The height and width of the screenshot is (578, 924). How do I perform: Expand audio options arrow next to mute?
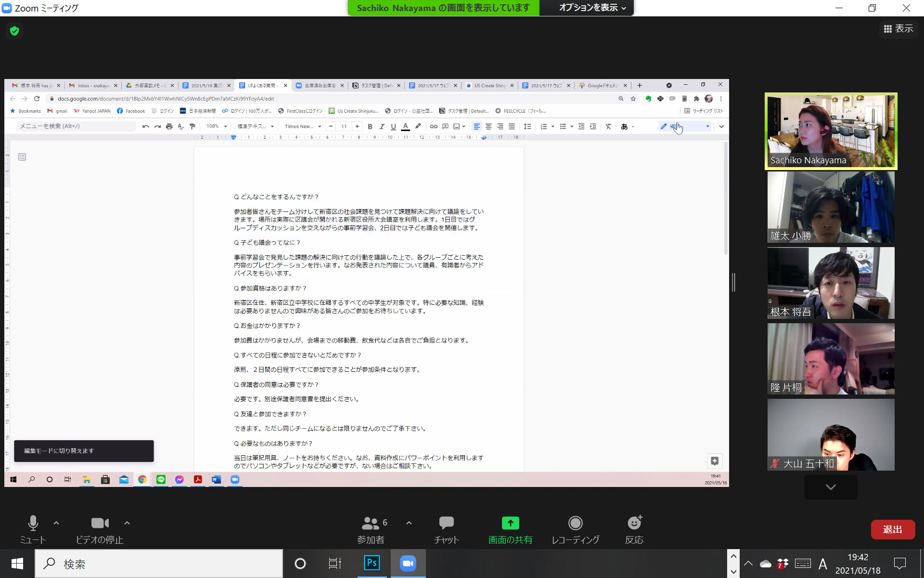pyautogui.click(x=56, y=523)
